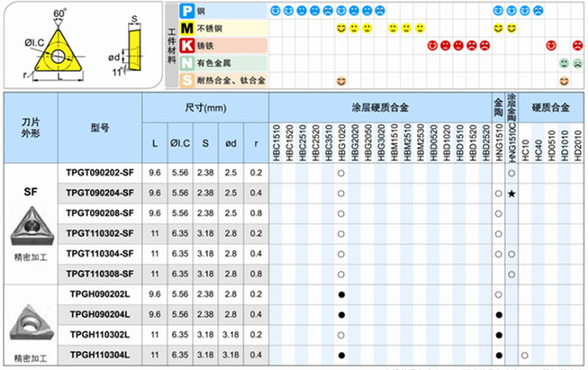Click the orange S heat-resistant alloy icon
Screen dimensions: 588x370
pos(185,81)
